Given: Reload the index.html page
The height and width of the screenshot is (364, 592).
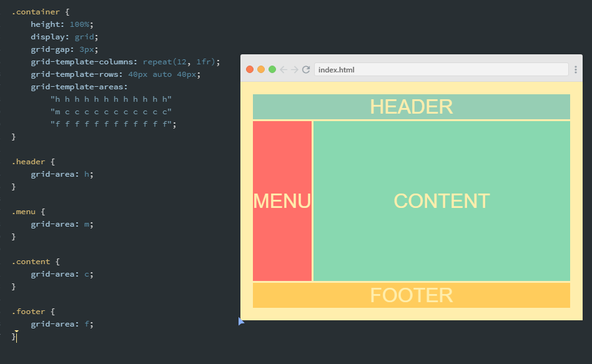Looking at the screenshot, I should [x=306, y=69].
